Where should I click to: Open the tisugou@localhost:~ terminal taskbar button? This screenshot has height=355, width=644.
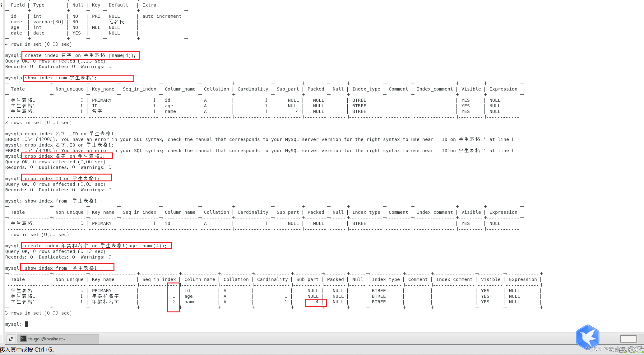click(x=58, y=339)
